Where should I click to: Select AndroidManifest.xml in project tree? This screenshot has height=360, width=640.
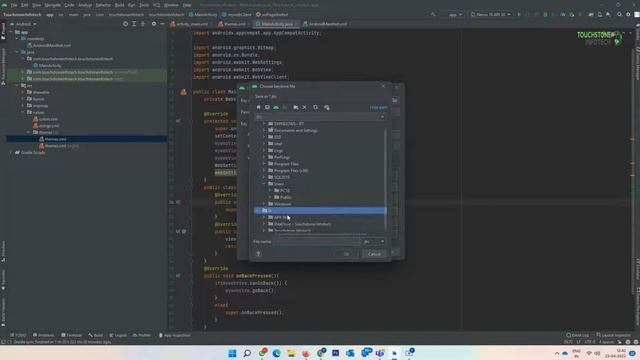pyautogui.click(x=49, y=45)
